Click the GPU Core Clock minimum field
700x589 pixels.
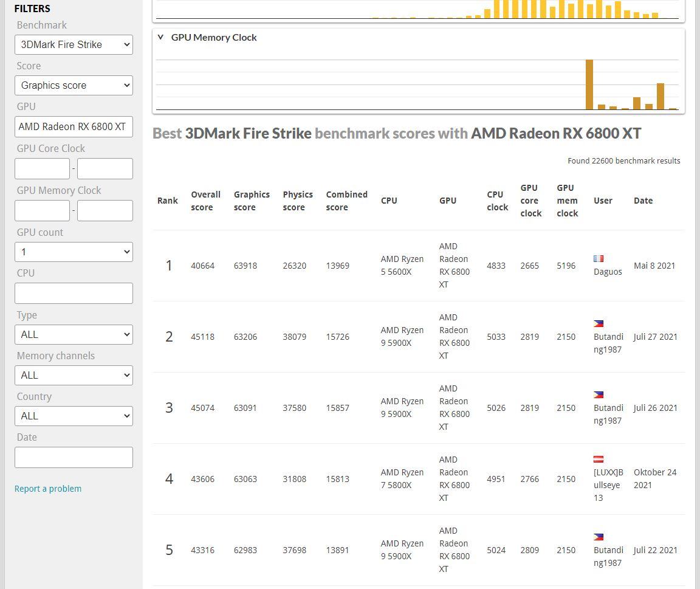tap(43, 169)
